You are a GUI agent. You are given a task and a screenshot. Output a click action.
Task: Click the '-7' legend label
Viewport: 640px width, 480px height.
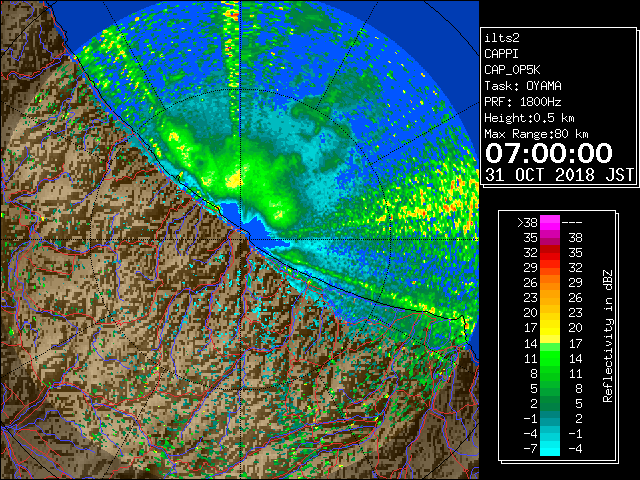tap(530, 449)
